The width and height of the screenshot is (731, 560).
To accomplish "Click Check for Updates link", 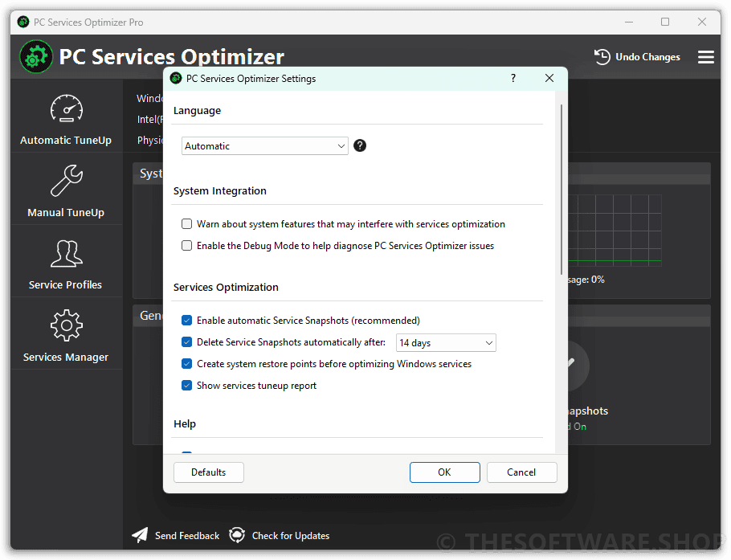I will pyautogui.click(x=291, y=536).
